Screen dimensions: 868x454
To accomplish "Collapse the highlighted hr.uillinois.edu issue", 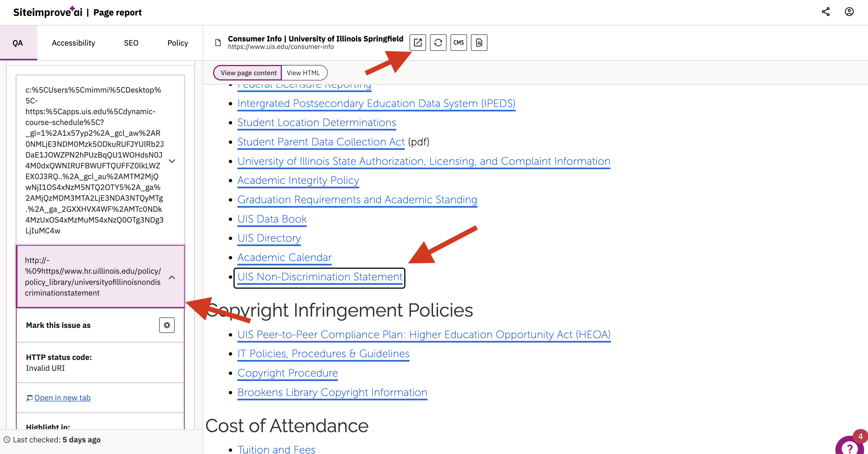I will click(x=172, y=278).
